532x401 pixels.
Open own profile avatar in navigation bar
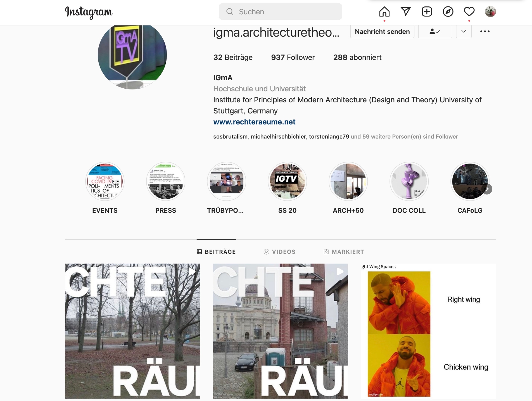click(490, 12)
